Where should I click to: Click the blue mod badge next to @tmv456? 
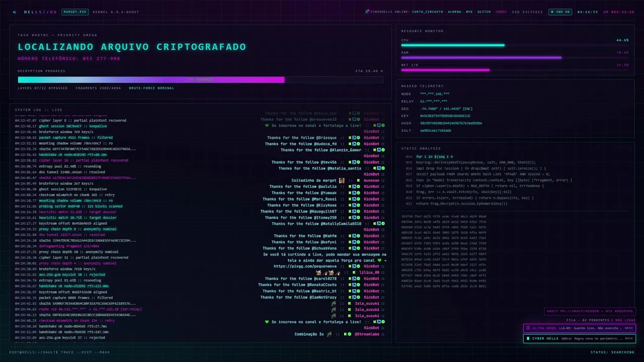[354, 162]
